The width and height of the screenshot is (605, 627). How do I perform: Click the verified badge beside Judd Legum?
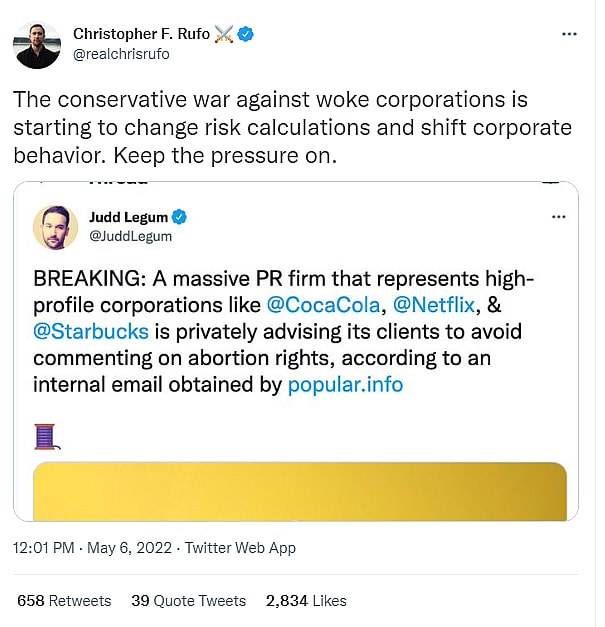[180, 217]
